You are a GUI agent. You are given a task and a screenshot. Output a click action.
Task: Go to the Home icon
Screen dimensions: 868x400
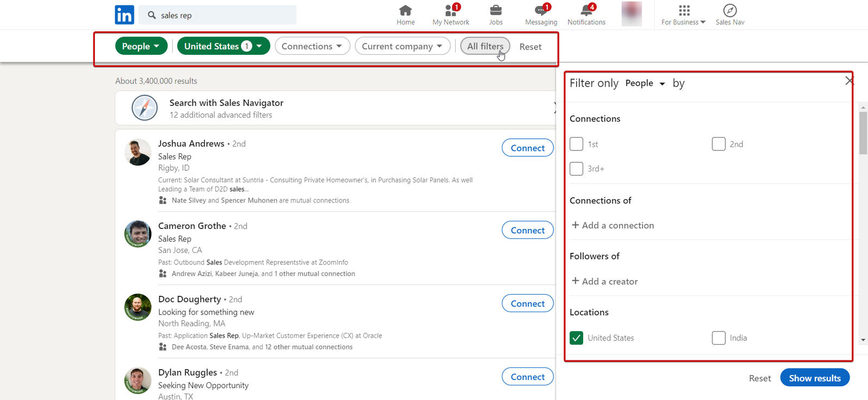coord(405,10)
